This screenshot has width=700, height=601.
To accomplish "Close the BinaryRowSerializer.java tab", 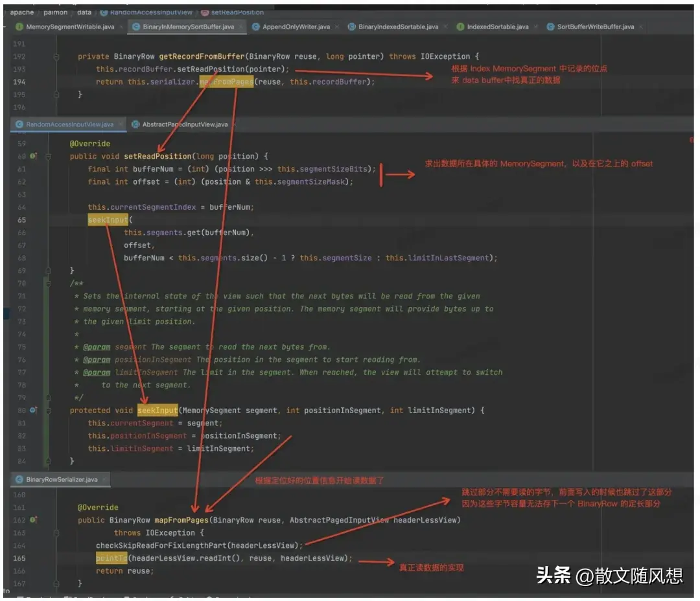I will click(104, 479).
